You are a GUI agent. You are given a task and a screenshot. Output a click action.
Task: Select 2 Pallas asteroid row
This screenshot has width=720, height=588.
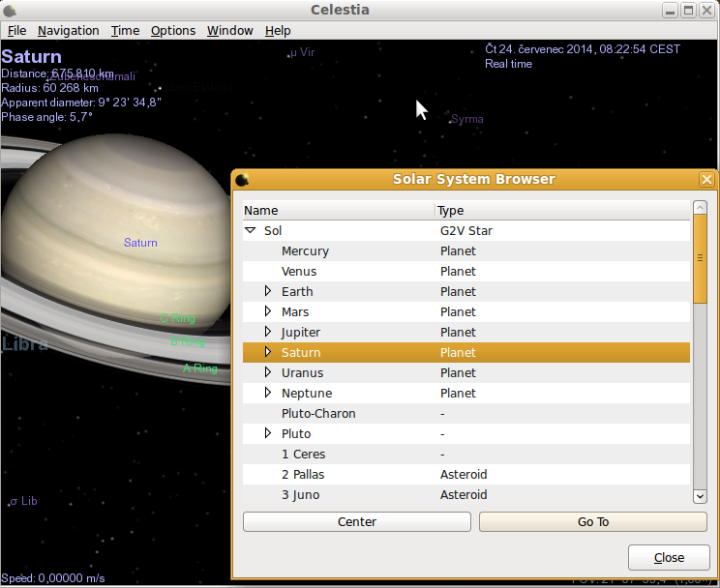(466, 474)
